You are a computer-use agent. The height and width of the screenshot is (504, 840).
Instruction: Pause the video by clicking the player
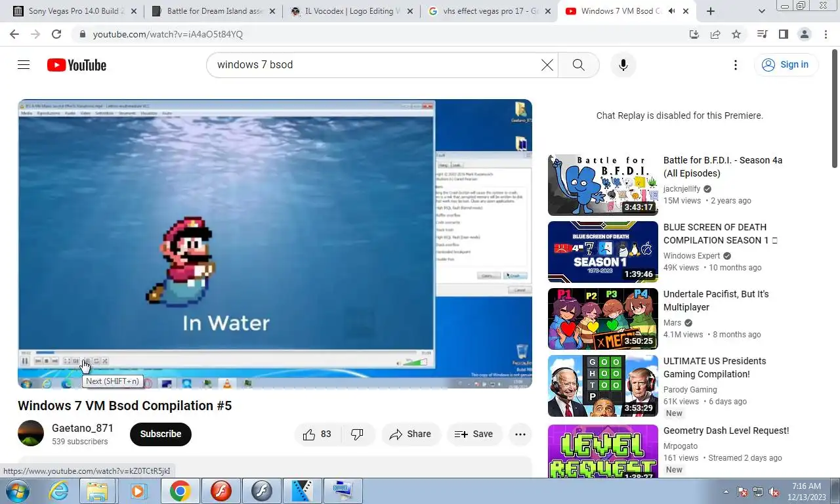coord(274,243)
